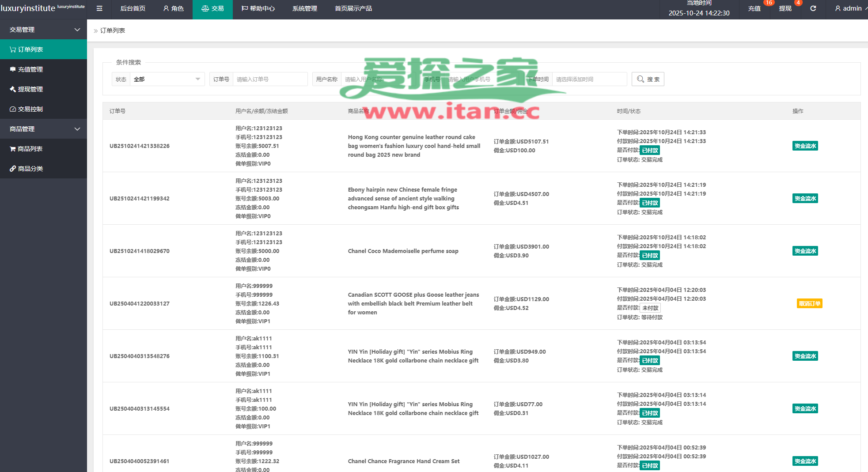868x472 pixels.
Task: Open 商品列表 in the sidebar
Action: [43, 149]
